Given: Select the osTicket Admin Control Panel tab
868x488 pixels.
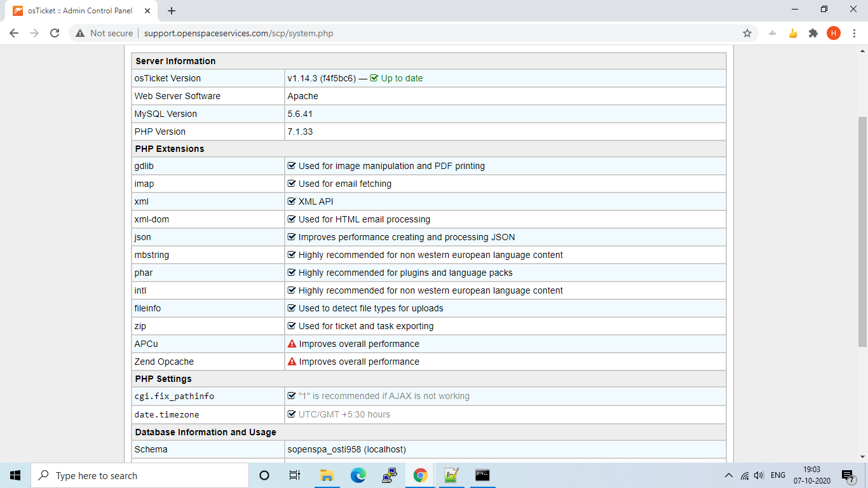Looking at the screenshot, I should (x=81, y=11).
